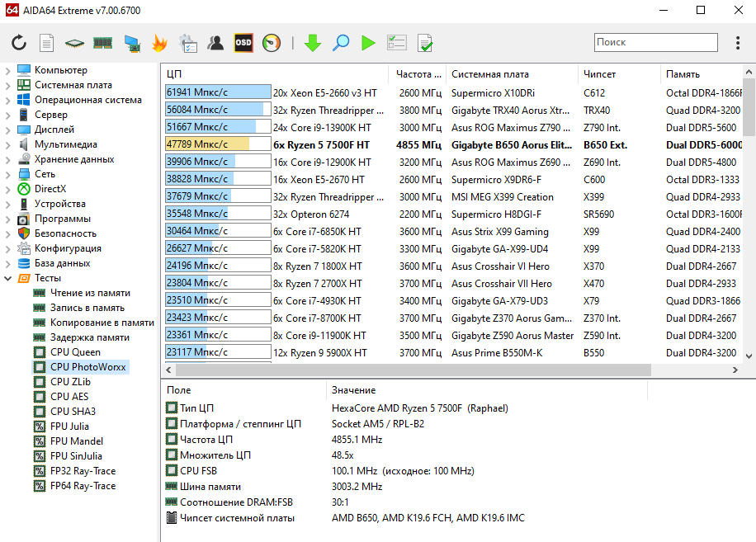Expand the Хранение данных node

tap(7, 159)
